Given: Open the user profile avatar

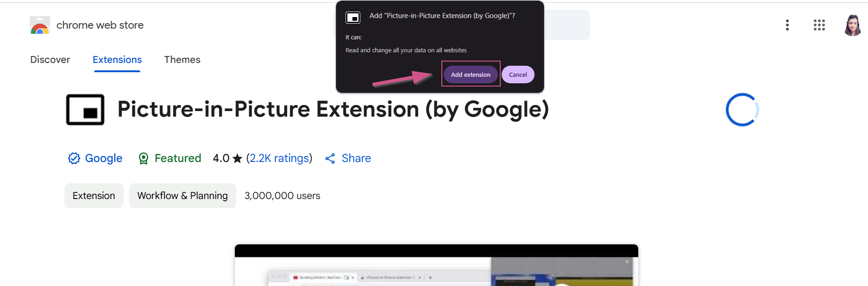Looking at the screenshot, I should [x=852, y=25].
